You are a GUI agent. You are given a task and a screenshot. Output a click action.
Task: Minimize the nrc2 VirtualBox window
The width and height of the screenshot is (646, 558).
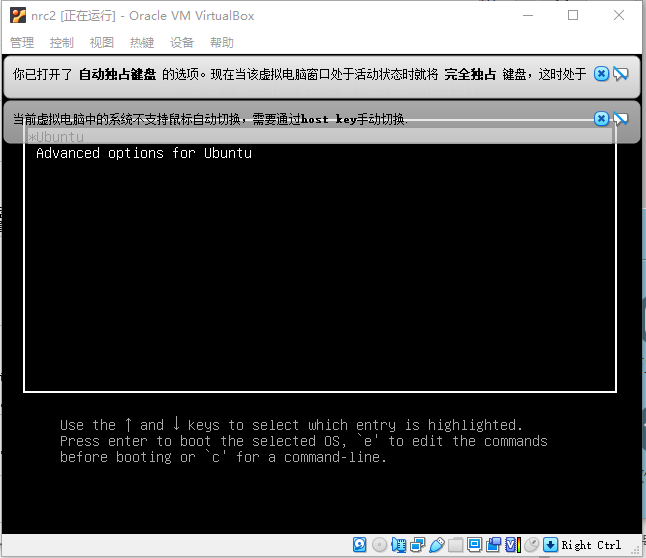pyautogui.click(x=528, y=16)
